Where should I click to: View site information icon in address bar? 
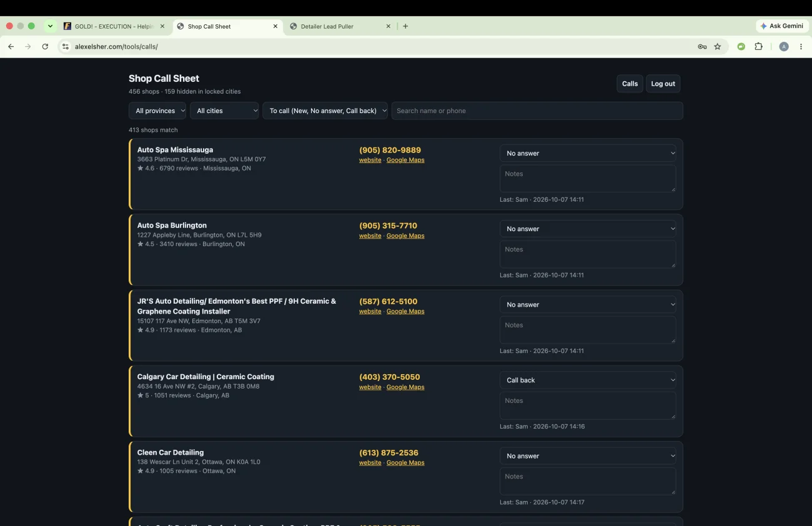point(65,46)
